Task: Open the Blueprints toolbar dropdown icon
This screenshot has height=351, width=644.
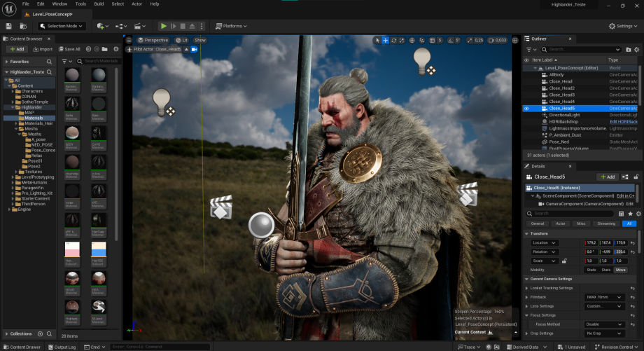Action: 120,26
